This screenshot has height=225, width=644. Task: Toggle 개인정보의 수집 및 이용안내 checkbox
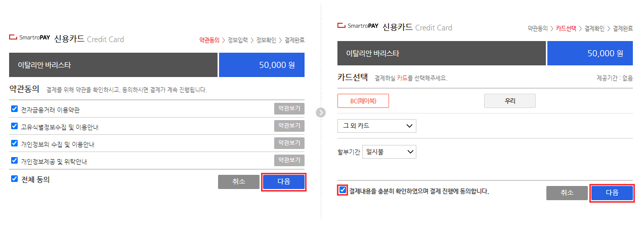pos(14,143)
